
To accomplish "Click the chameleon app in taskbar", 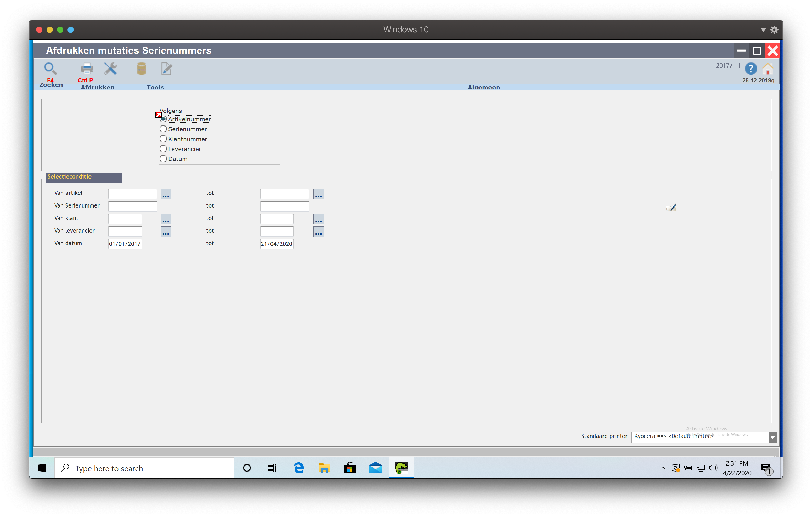I will pos(401,468).
